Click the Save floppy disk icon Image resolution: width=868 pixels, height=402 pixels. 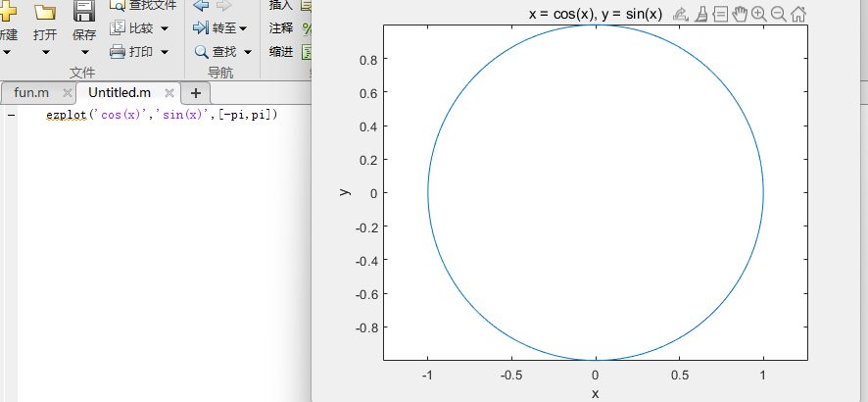[84, 10]
